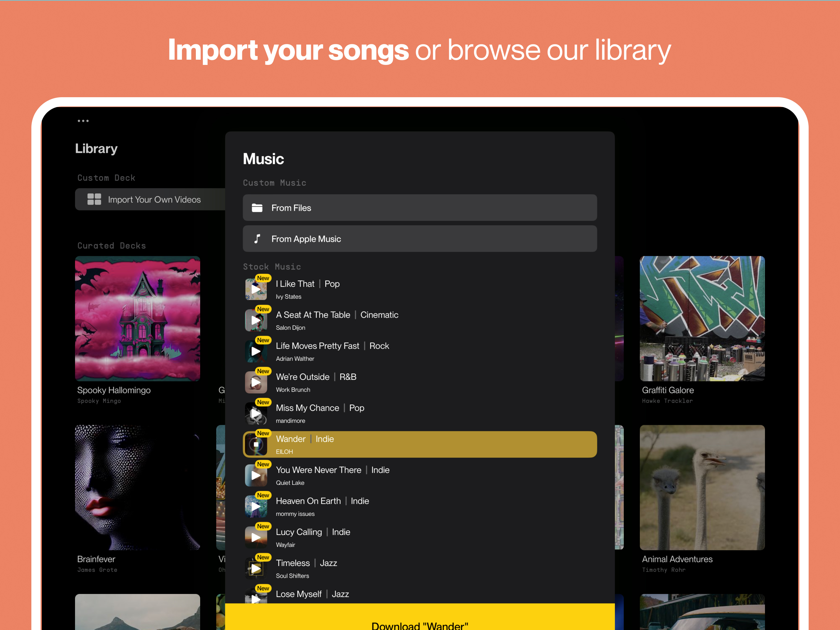Select Miss My Chance song title
Image resolution: width=840 pixels, height=630 pixels.
[307, 408]
